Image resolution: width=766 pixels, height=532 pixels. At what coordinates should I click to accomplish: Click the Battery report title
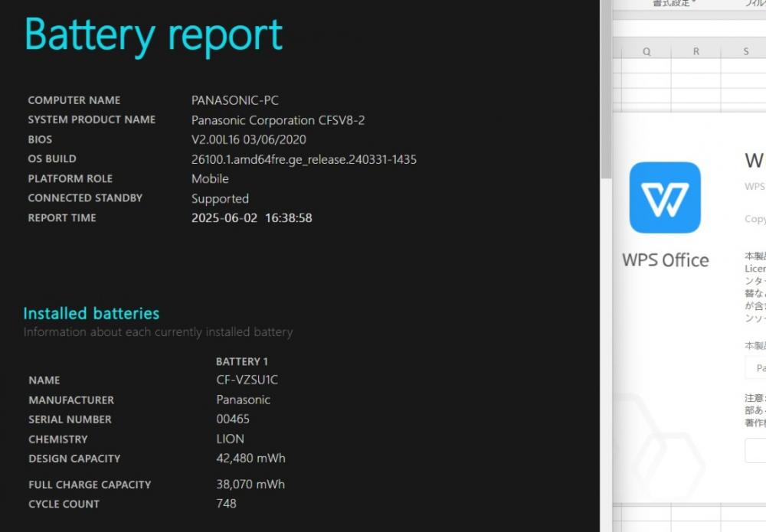pyautogui.click(x=153, y=35)
